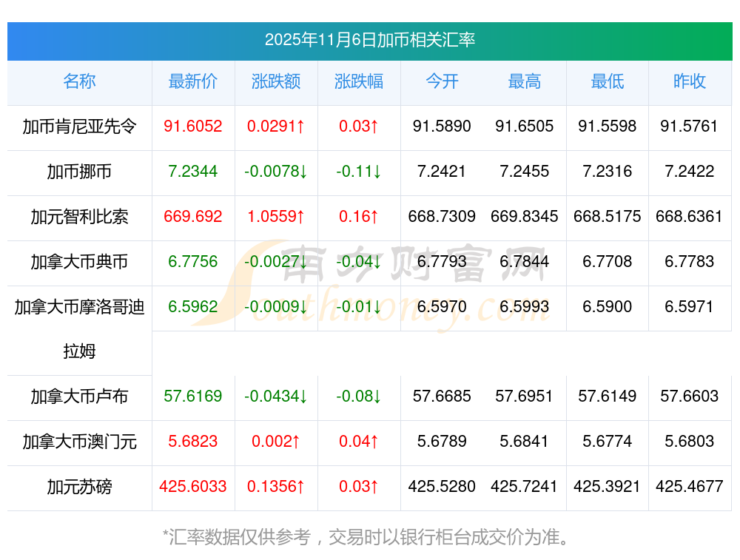The width and height of the screenshot is (740, 560).
Task: Select the 涨跌幅 column header
Action: 359,81
